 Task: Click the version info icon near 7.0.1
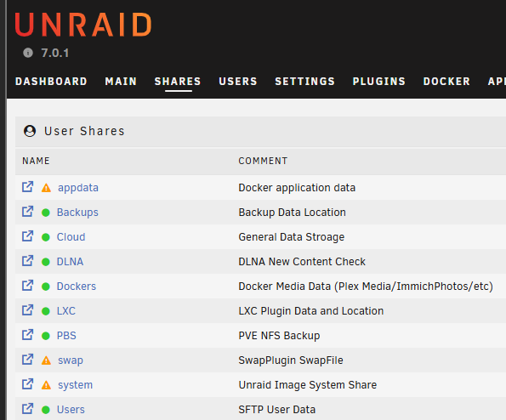tap(28, 53)
